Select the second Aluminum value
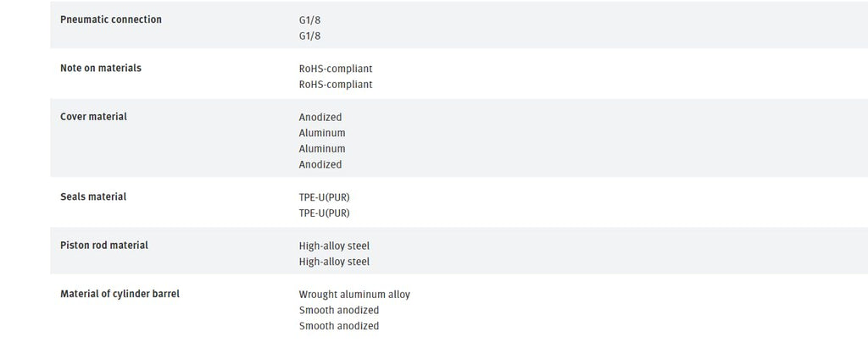This screenshot has width=868, height=359. (321, 149)
